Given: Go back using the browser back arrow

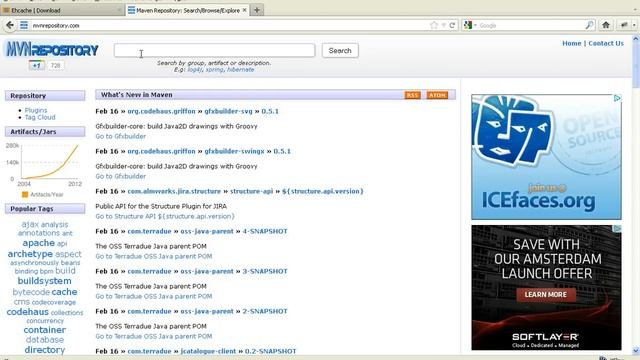Looking at the screenshot, I should (10, 25).
